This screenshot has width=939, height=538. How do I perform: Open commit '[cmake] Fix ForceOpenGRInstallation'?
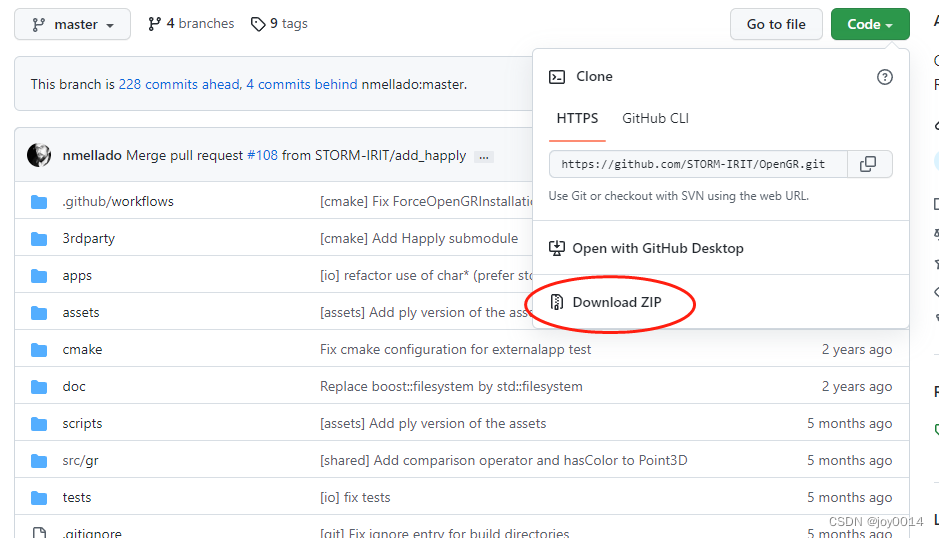click(x=426, y=201)
